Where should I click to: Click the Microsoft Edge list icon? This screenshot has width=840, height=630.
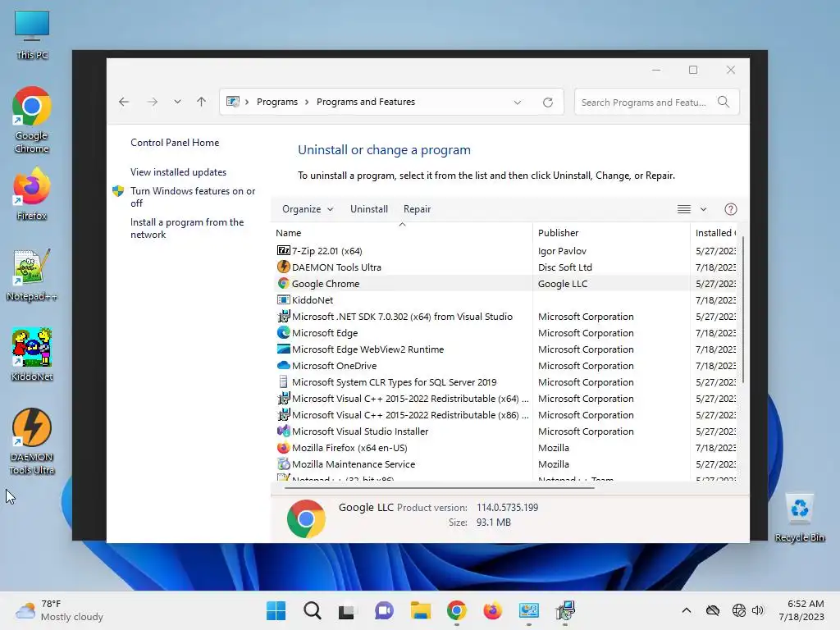click(283, 333)
